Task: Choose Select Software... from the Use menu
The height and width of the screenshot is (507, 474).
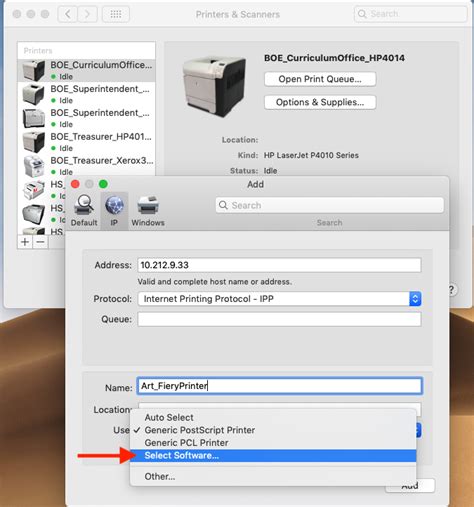Action: 273,456
